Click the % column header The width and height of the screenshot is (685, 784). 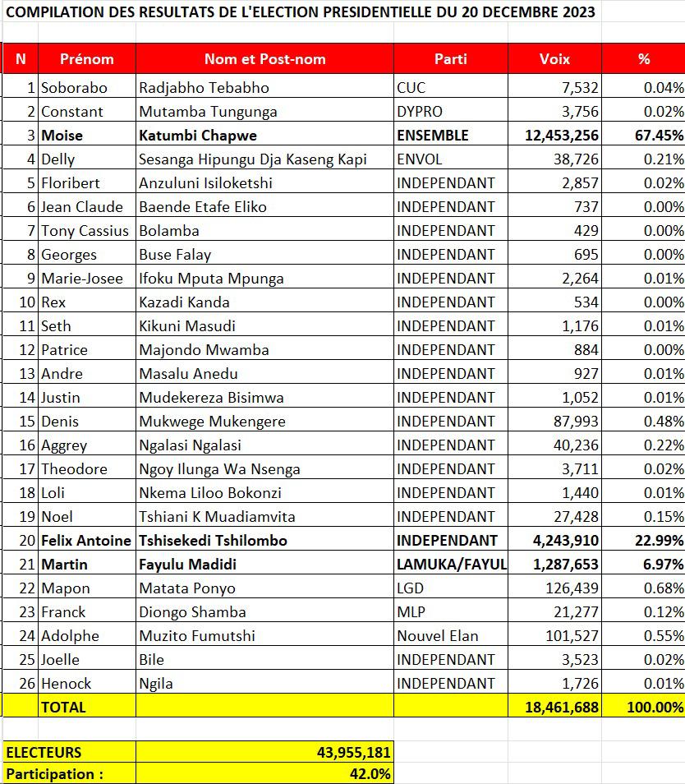click(x=643, y=59)
